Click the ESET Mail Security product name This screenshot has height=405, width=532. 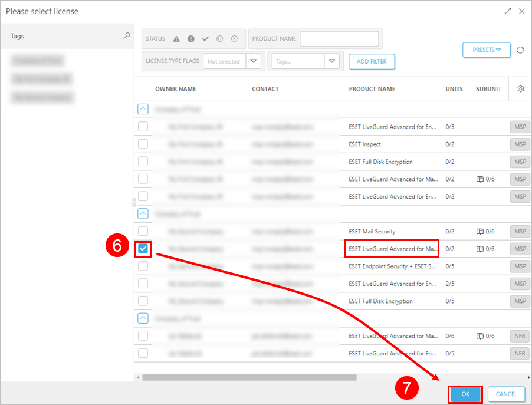(372, 231)
